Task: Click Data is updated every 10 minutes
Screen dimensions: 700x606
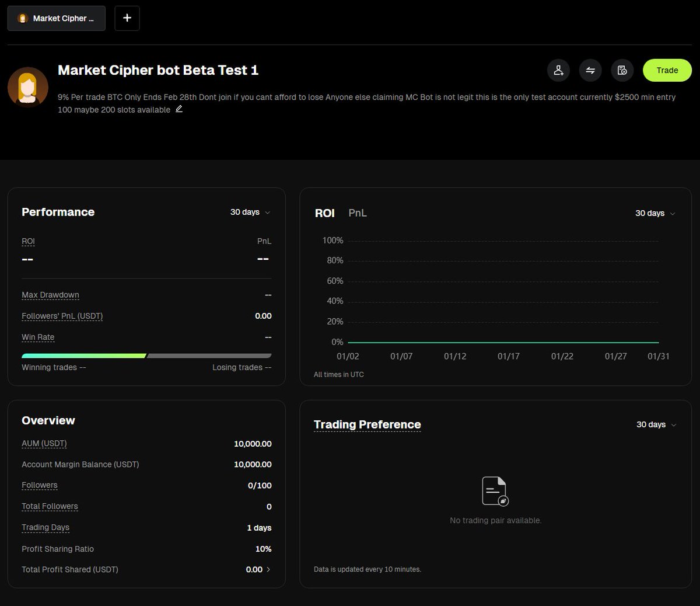Action: [x=367, y=569]
